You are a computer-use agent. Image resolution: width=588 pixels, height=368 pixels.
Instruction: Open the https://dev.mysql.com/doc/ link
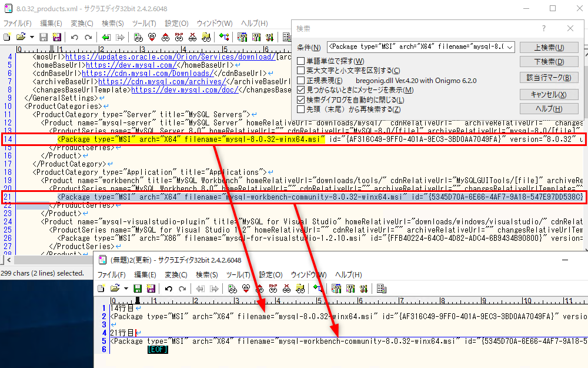click(185, 89)
